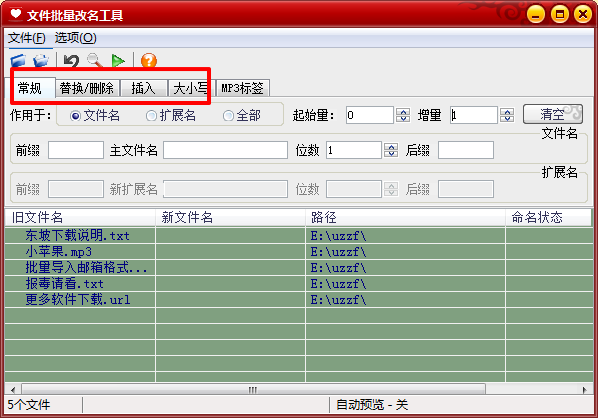Click the path cell of 更多软件下载.url
The height and width of the screenshot is (418, 598).
[405, 300]
